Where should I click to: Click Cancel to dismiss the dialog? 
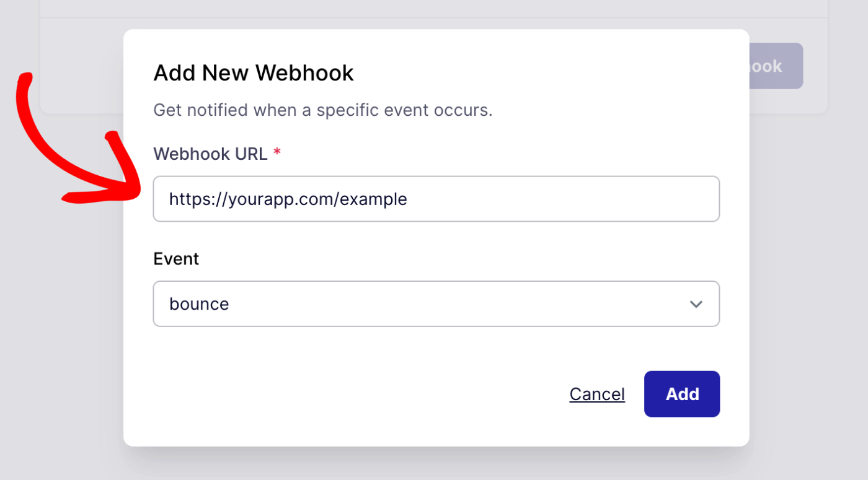(x=596, y=393)
